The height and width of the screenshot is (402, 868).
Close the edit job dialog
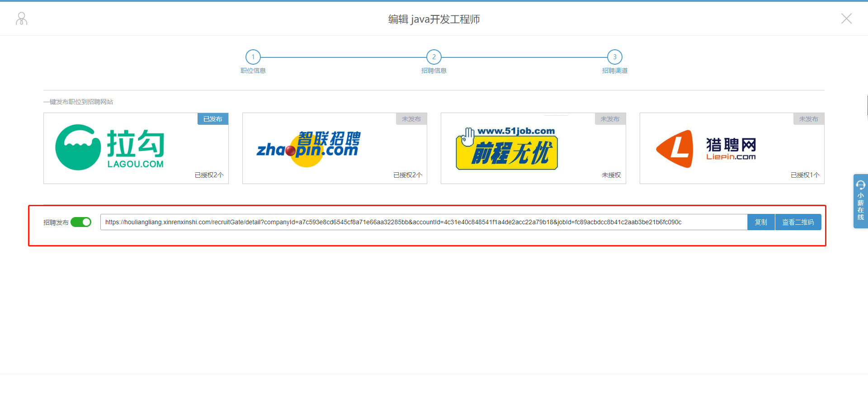point(846,19)
